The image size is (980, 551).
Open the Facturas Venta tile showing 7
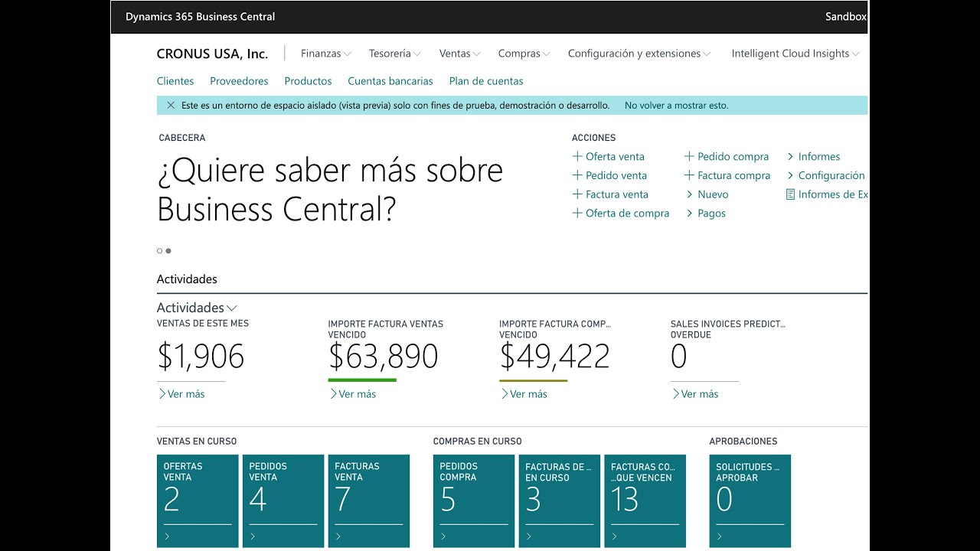point(369,501)
